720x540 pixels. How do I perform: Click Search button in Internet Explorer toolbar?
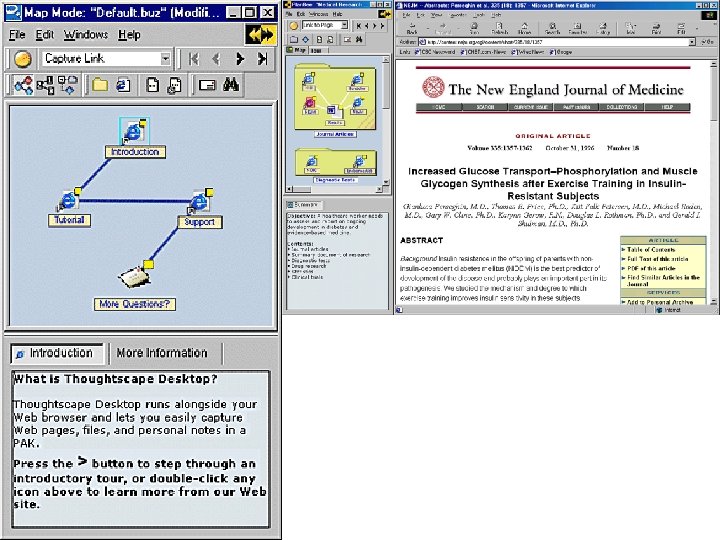[x=552, y=28]
